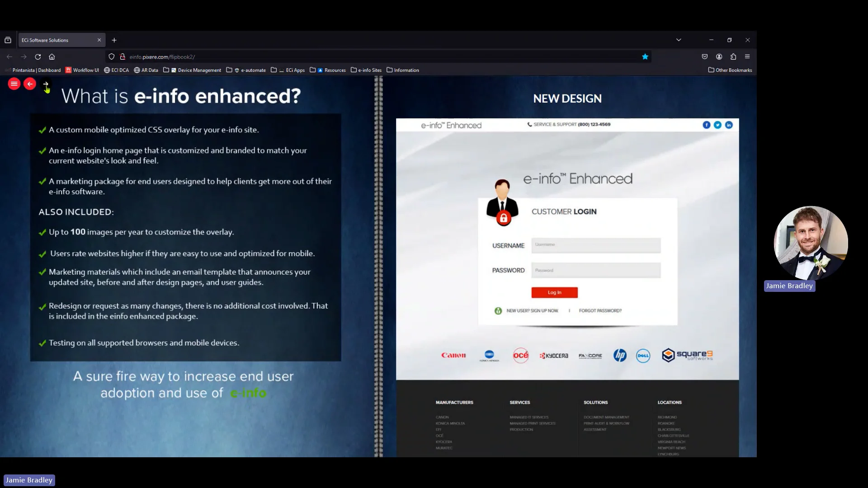Select the ECI DCA bookmark
Viewport: 868px width, 488px height.
coord(119,70)
